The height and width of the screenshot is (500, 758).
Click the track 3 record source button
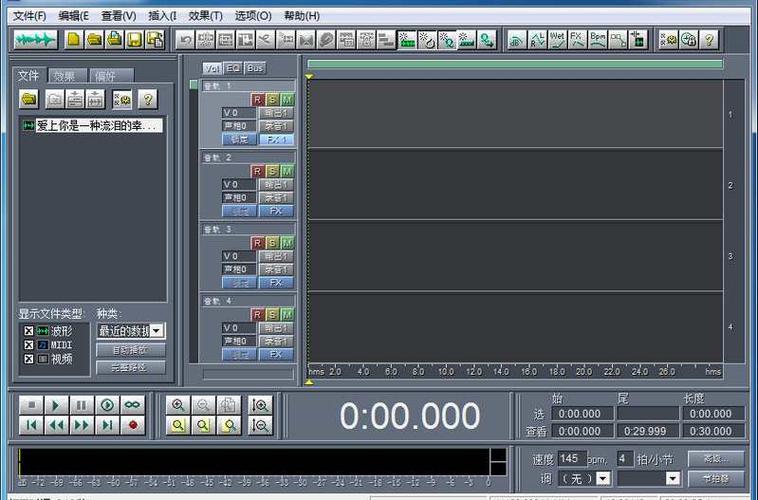point(276,269)
